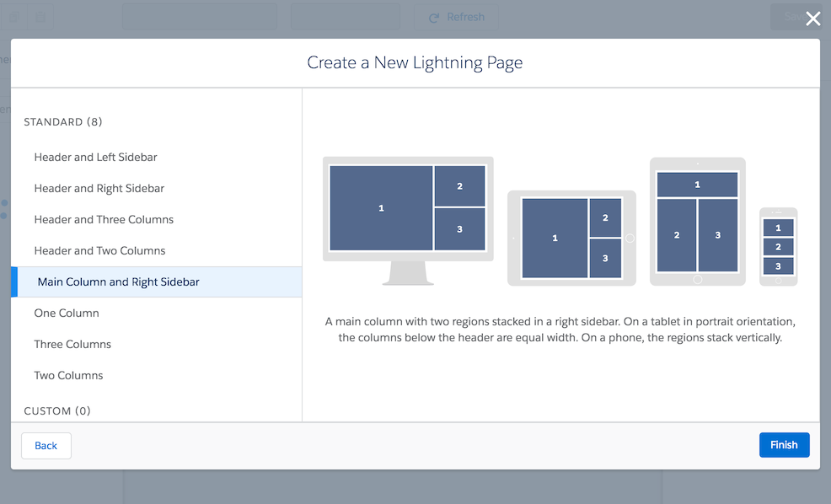Screen dimensions: 831x504
Task: Click the landscape tablet layout preview
Action: pos(571,238)
